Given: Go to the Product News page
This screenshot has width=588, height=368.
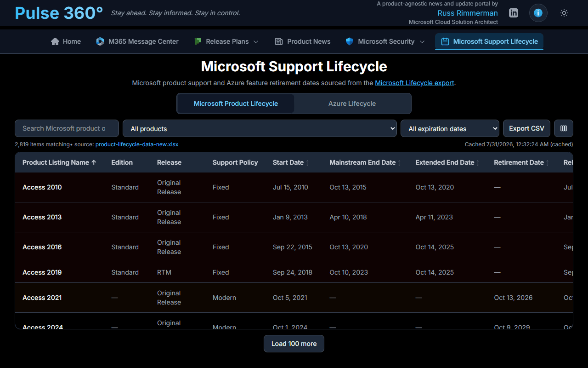Looking at the screenshot, I should click(x=302, y=41).
